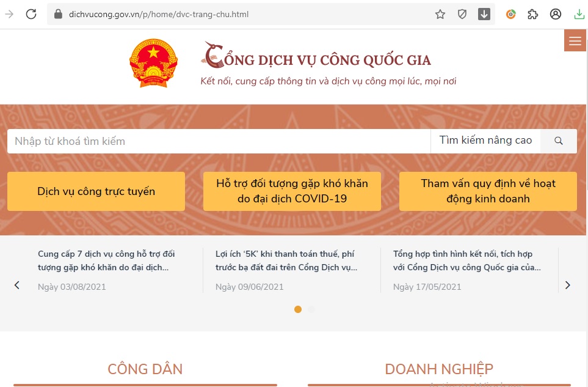
Task: Click the address bar URL dichvucong.gov.vn
Action: point(159,14)
